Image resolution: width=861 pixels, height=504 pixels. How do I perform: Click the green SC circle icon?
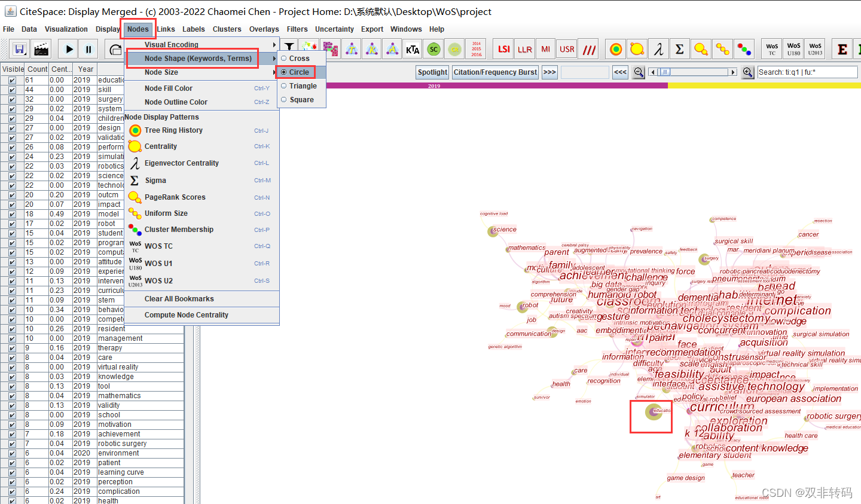[433, 49]
